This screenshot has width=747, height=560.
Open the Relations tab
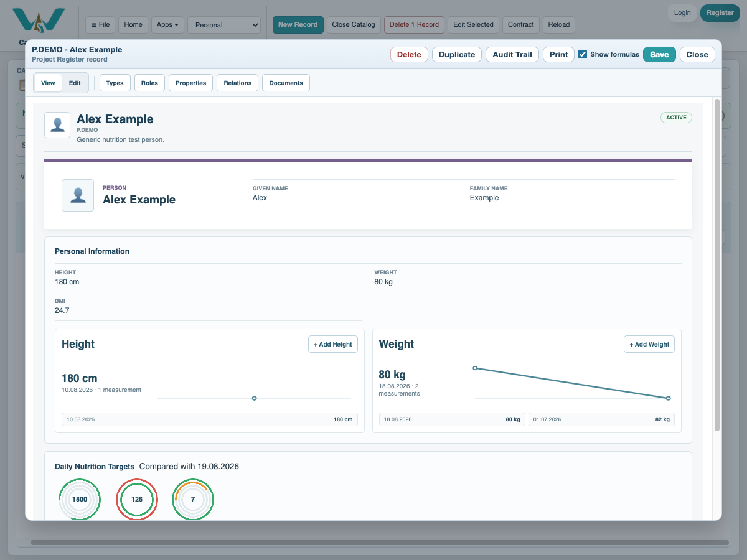point(238,83)
